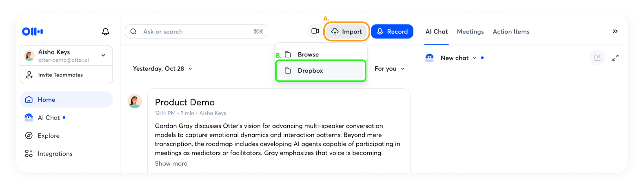Open the New chat dropdown
This screenshot has height=189, width=644.
pos(459,58)
